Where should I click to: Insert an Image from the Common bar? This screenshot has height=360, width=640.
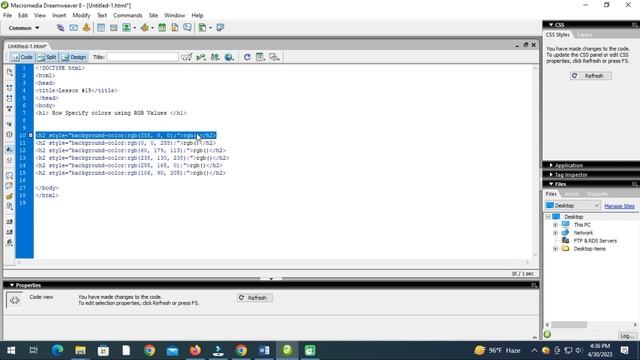pyautogui.click(x=127, y=28)
